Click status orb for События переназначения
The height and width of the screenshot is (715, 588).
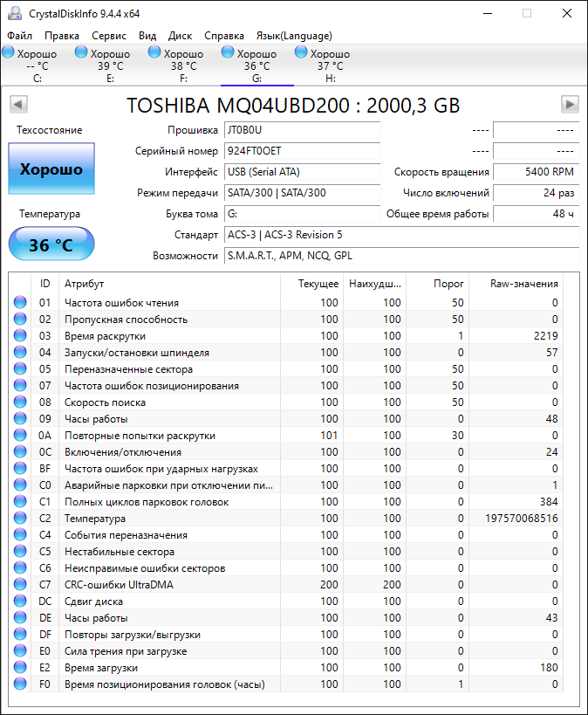pos(20,534)
